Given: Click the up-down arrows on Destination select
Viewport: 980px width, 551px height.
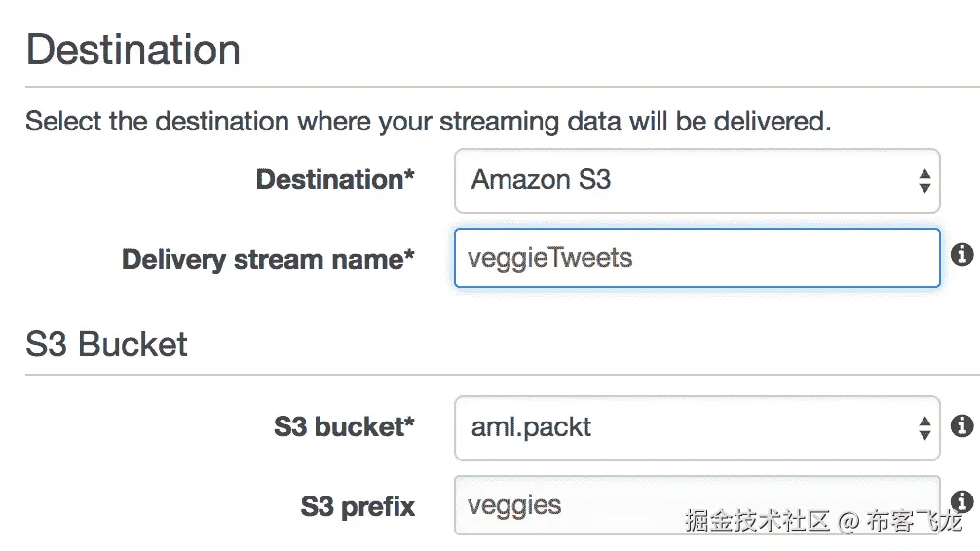Looking at the screenshot, I should point(923,181).
